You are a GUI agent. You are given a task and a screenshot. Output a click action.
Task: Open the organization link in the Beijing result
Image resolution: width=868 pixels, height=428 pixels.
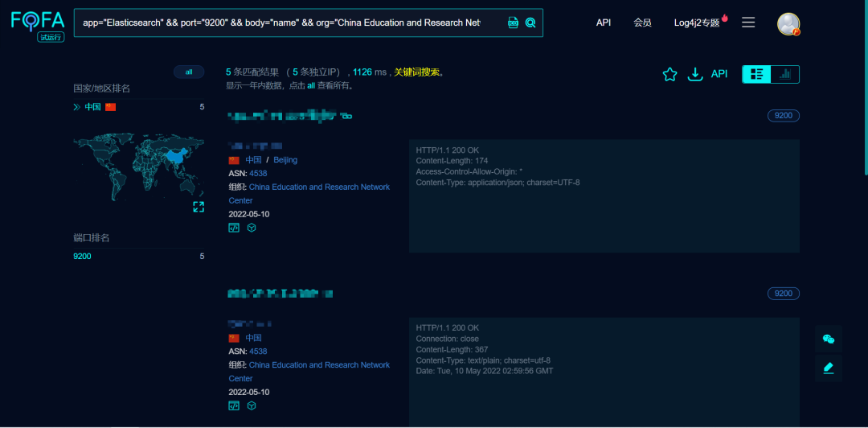point(309,194)
